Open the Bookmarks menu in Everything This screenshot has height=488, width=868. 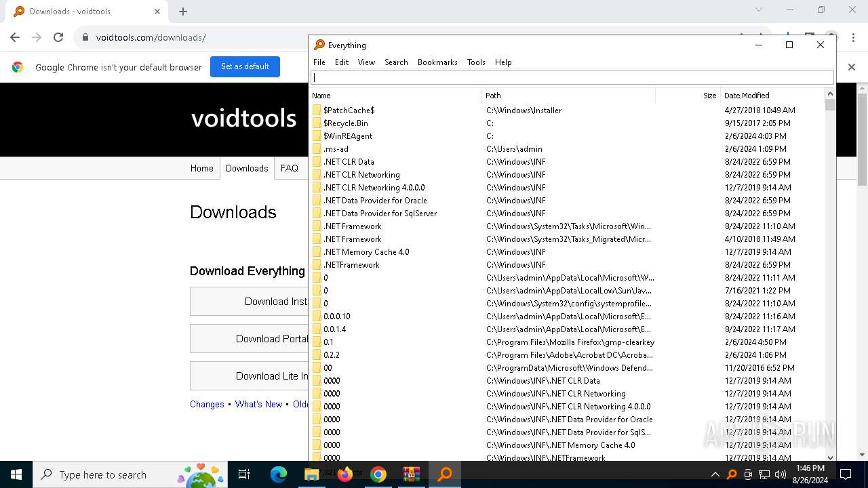pyautogui.click(x=437, y=62)
